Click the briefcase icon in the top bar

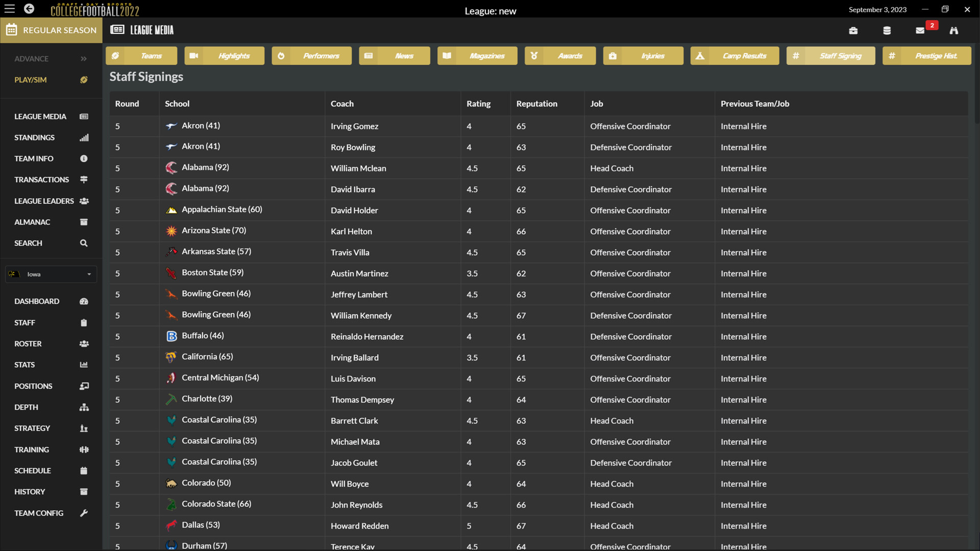853,30
